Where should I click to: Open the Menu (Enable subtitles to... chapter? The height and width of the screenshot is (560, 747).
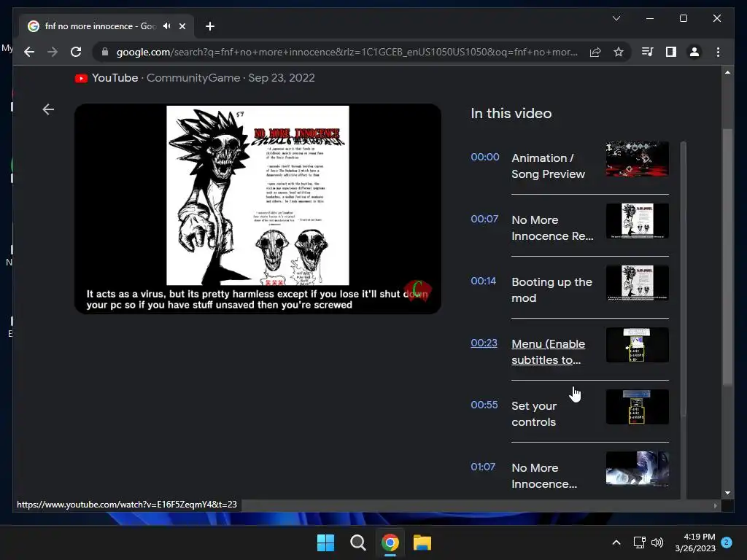point(548,351)
